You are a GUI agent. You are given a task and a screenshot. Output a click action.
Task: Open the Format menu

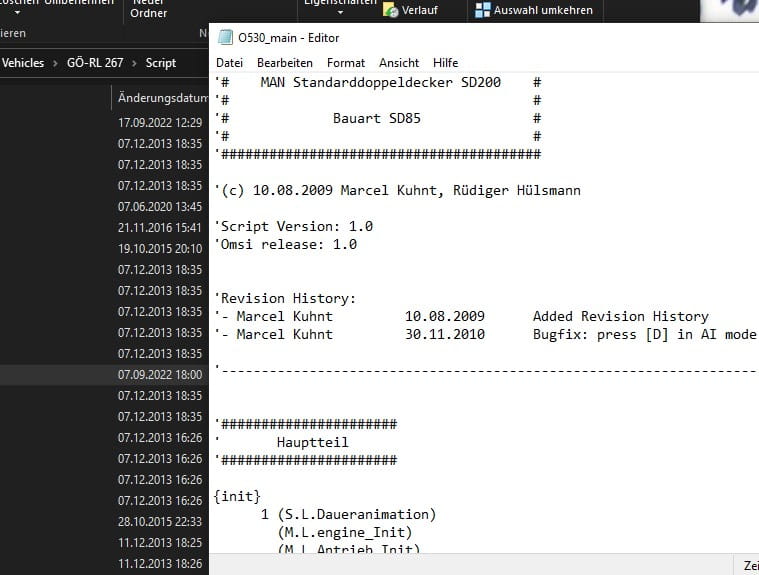tap(346, 63)
